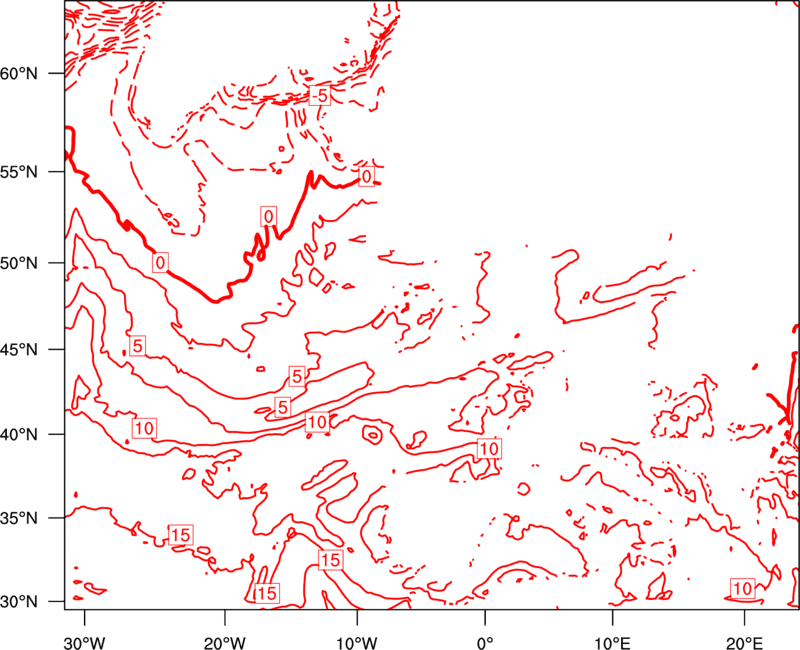This screenshot has height=650, width=800.
Task: Select the 20°W longitude axis label
Action: (x=225, y=642)
